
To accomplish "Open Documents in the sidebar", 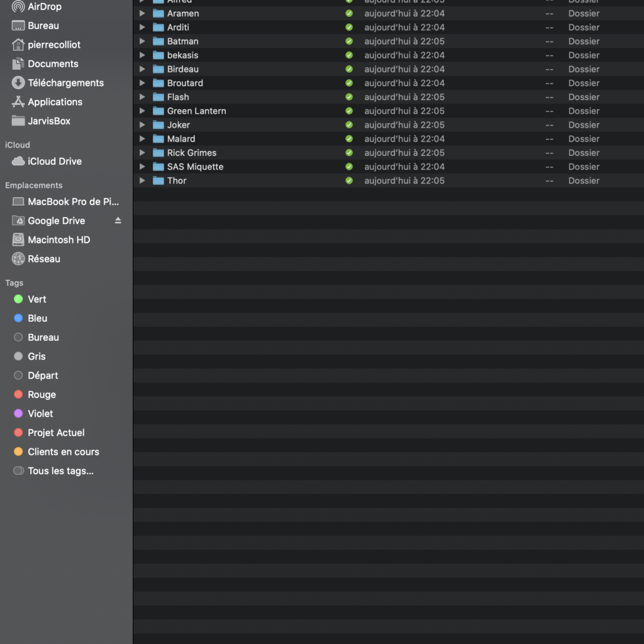I will (53, 64).
